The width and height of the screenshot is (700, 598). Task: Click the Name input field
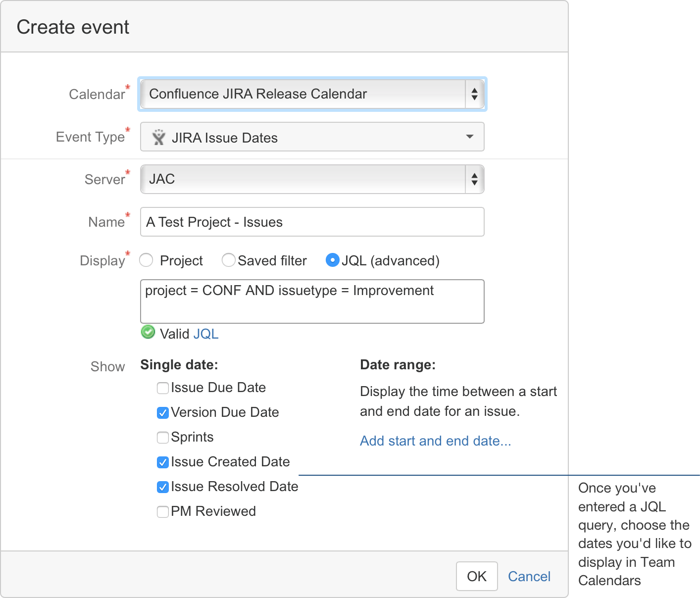point(312,222)
